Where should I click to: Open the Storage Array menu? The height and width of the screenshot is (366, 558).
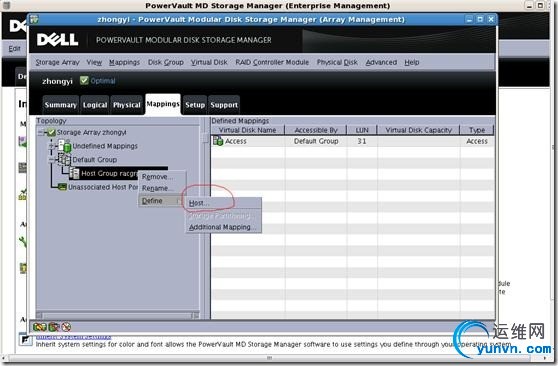[57, 62]
